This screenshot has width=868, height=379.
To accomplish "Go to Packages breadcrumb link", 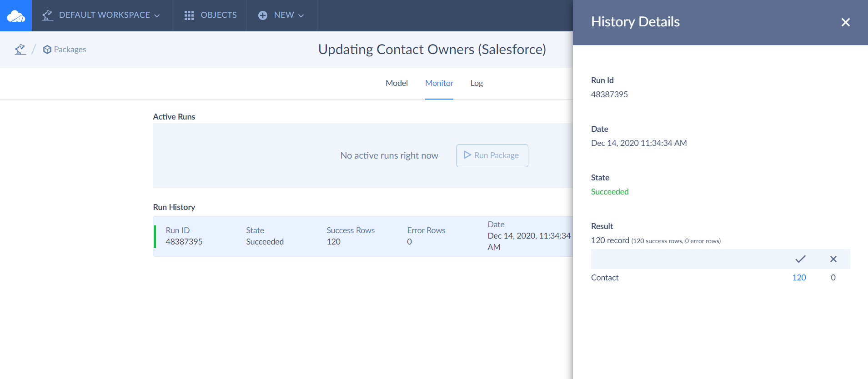I will coord(70,50).
